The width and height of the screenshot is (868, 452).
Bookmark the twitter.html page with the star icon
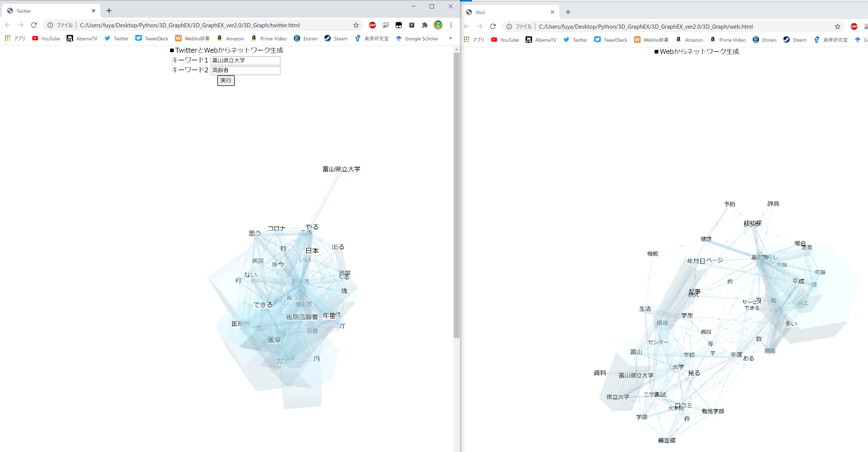pos(356,25)
